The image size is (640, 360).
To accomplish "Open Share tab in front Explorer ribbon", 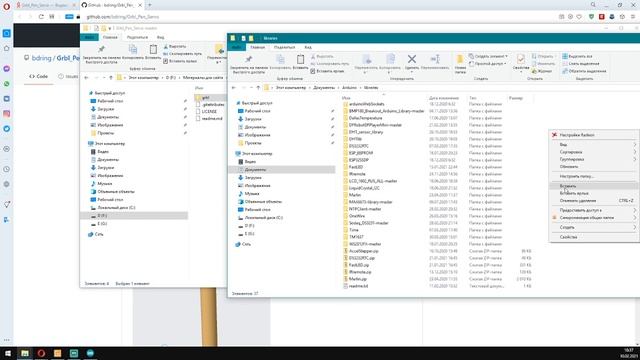I will pos(284,47).
